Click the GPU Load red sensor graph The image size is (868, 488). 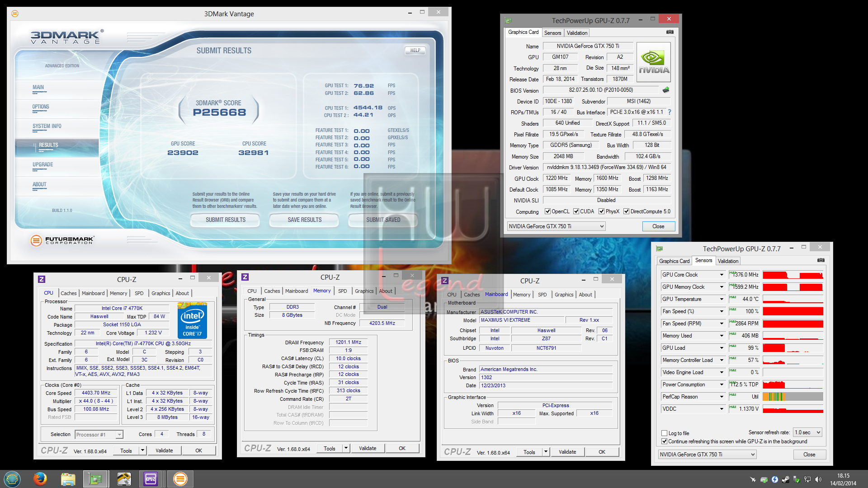793,348
